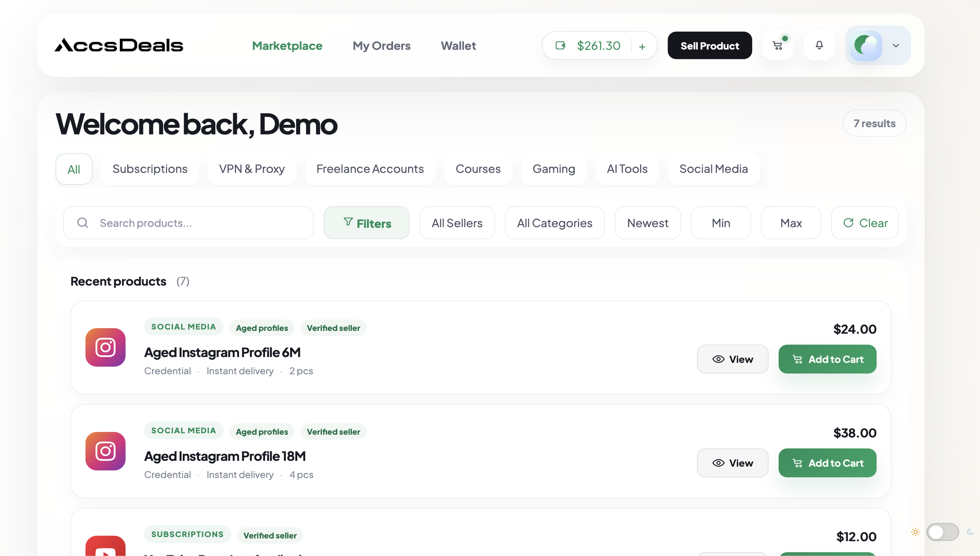
Task: Select the Social Media tab
Action: [x=714, y=169]
